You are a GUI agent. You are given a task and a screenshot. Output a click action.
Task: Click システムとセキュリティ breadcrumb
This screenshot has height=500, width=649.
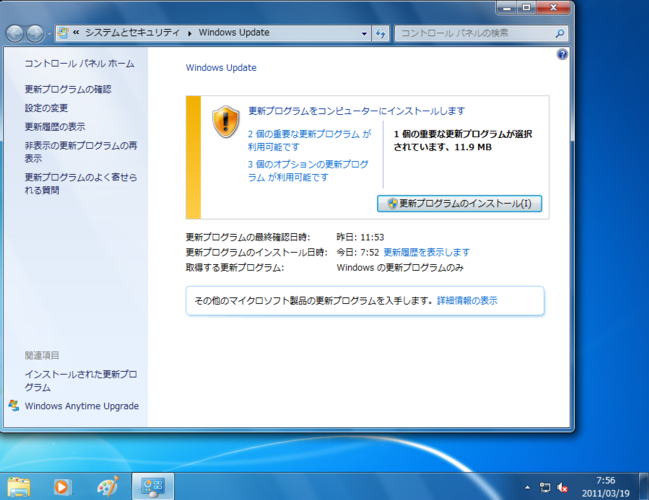click(132, 33)
